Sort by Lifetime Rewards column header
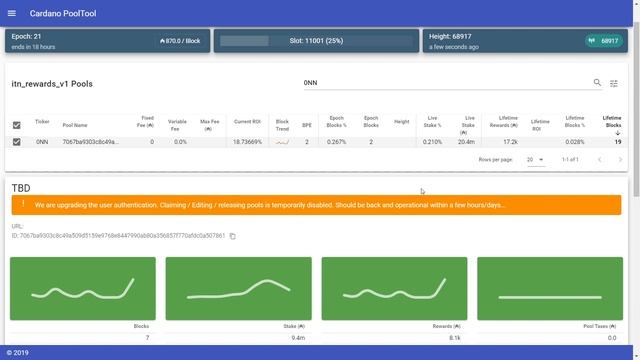The image size is (640, 360). tap(503, 122)
